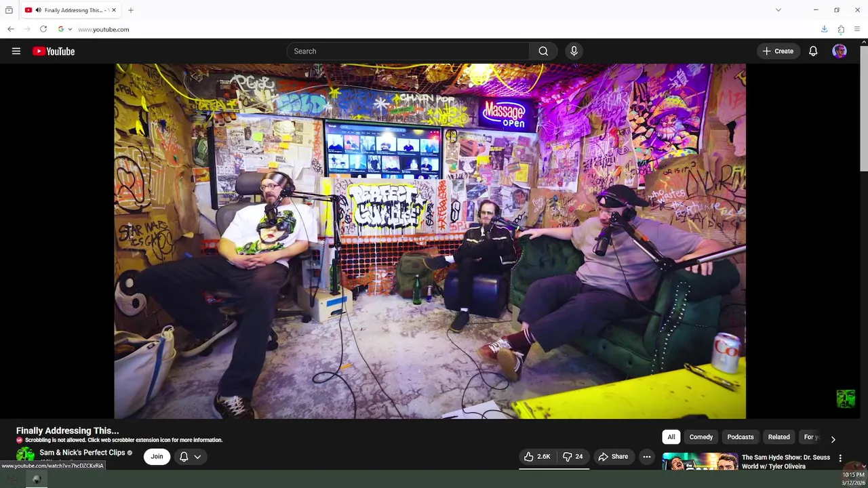Open the notifications bell in the header

(x=813, y=51)
